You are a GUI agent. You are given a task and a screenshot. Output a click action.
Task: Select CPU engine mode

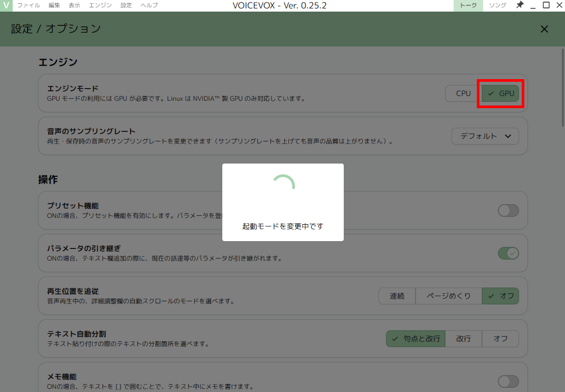coord(464,93)
